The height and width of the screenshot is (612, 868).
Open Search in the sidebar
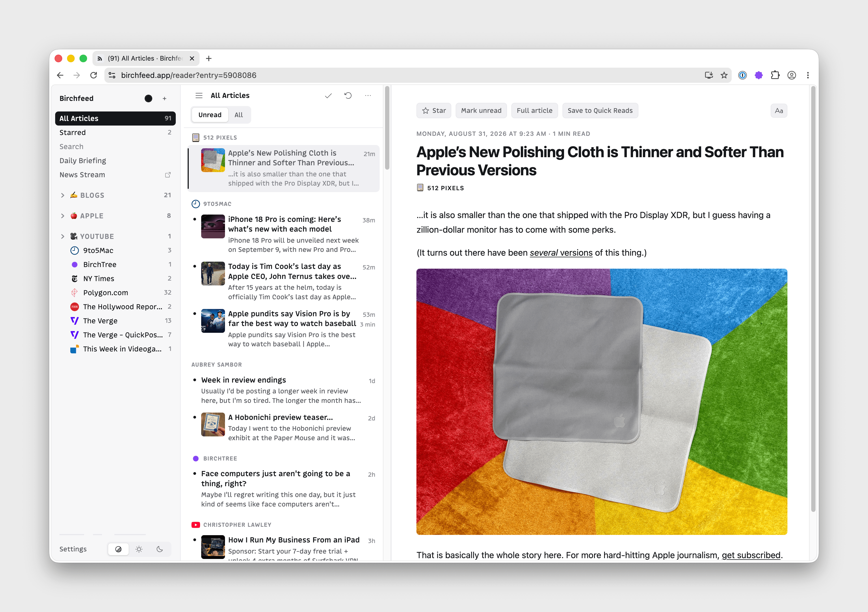click(x=115, y=147)
